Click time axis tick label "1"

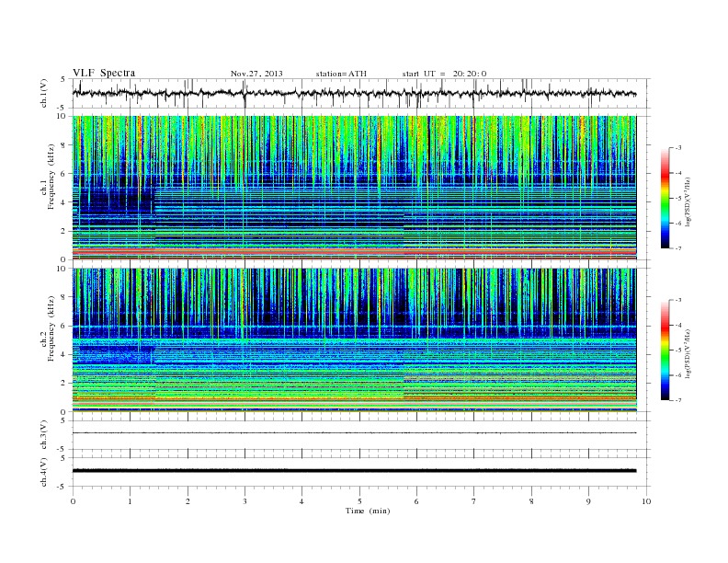click(x=131, y=501)
